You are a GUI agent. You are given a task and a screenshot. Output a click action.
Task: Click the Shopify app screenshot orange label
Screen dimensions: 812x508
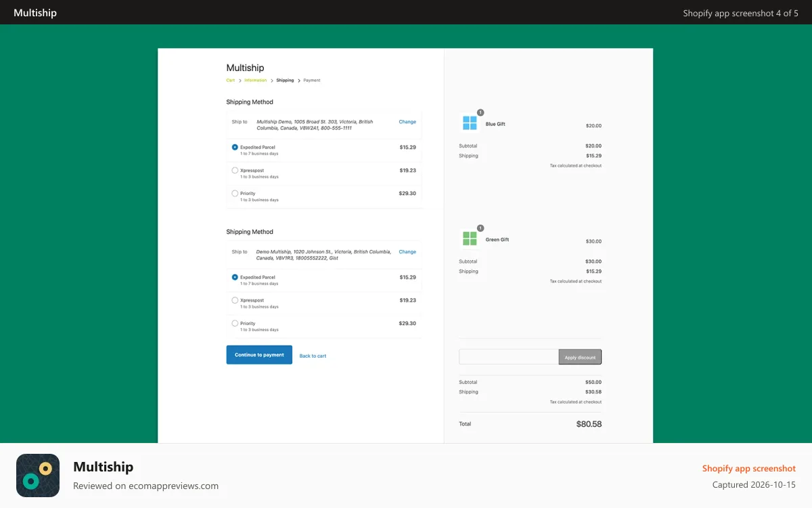[749, 468]
